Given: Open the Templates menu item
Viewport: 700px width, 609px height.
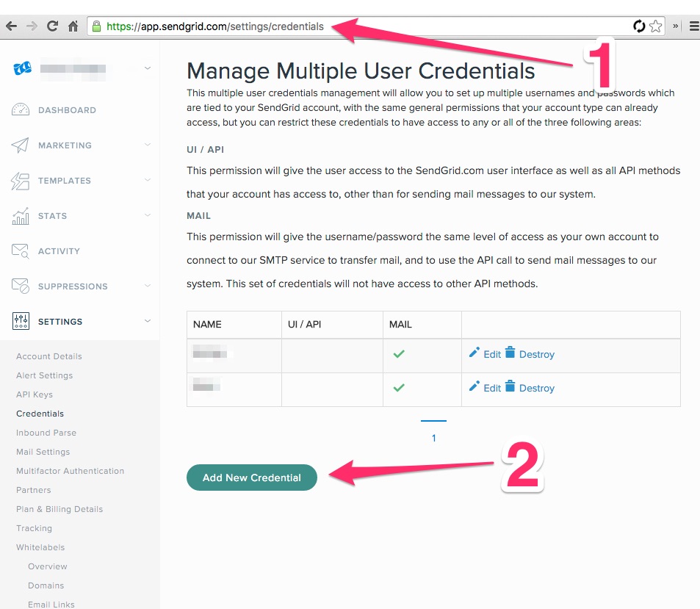Looking at the screenshot, I should (65, 181).
